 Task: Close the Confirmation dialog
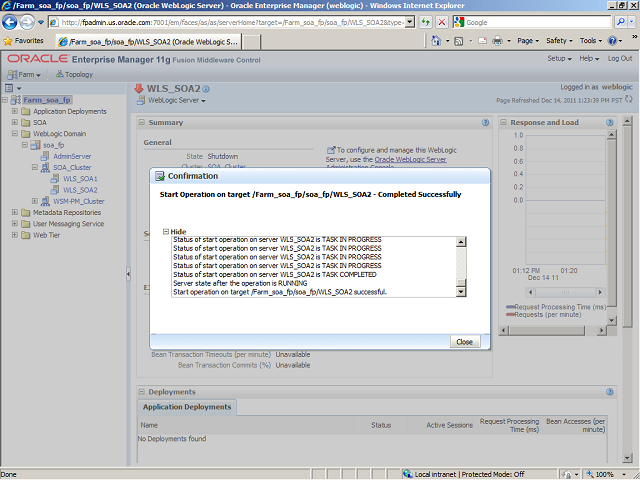(463, 341)
